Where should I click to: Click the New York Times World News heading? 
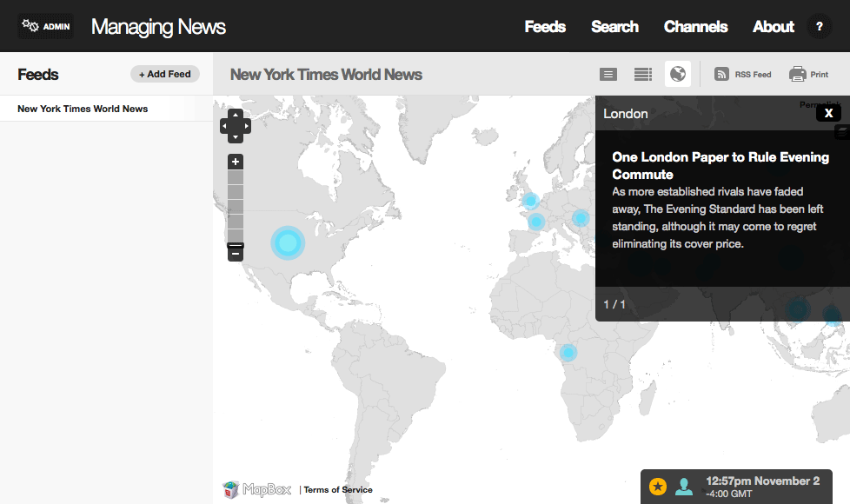326,74
